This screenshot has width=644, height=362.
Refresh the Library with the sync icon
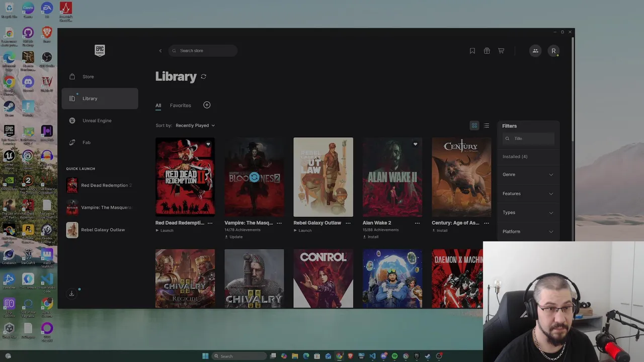203,76
